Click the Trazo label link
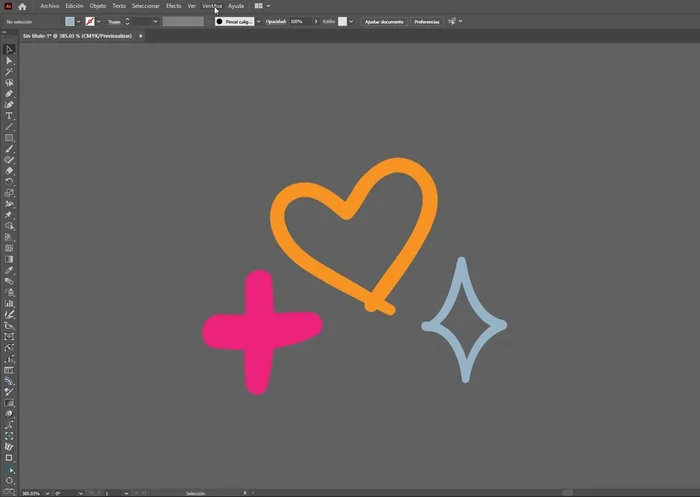700x497 pixels. pos(114,21)
